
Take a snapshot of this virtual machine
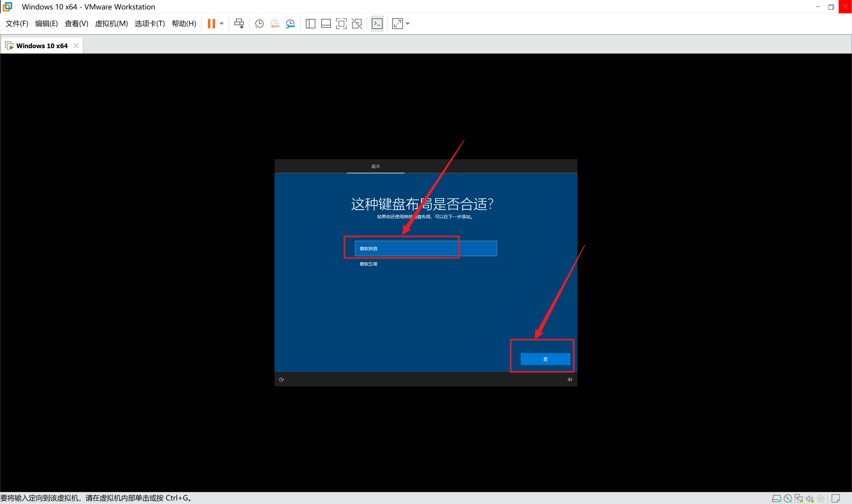[x=259, y=23]
